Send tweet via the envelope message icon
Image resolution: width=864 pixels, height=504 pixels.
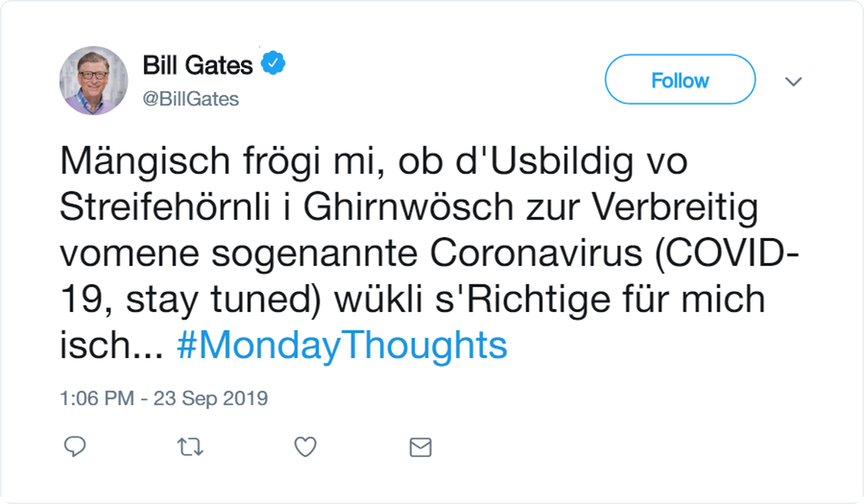pos(420,447)
